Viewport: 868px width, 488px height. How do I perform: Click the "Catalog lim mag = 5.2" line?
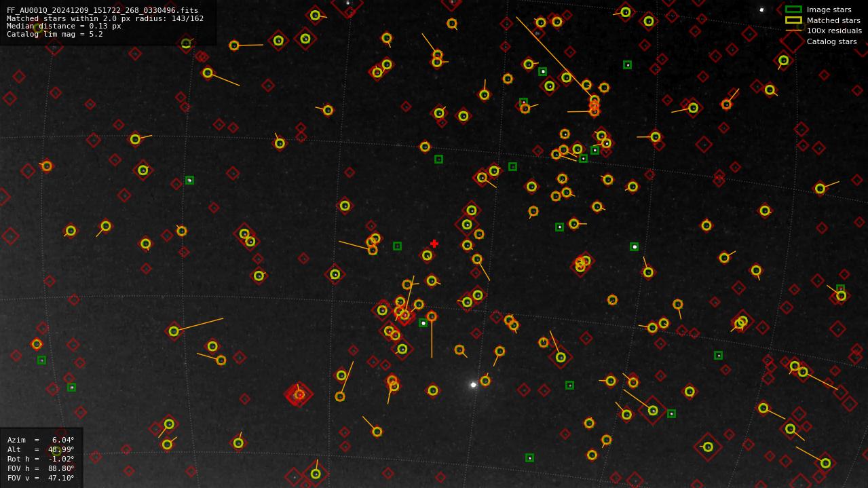click(55, 34)
